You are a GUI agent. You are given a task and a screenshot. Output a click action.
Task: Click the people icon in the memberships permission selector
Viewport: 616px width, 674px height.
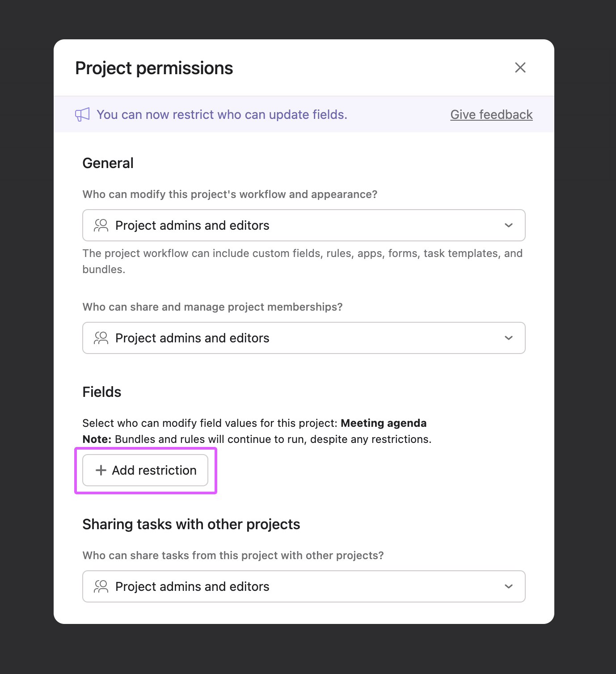101,338
